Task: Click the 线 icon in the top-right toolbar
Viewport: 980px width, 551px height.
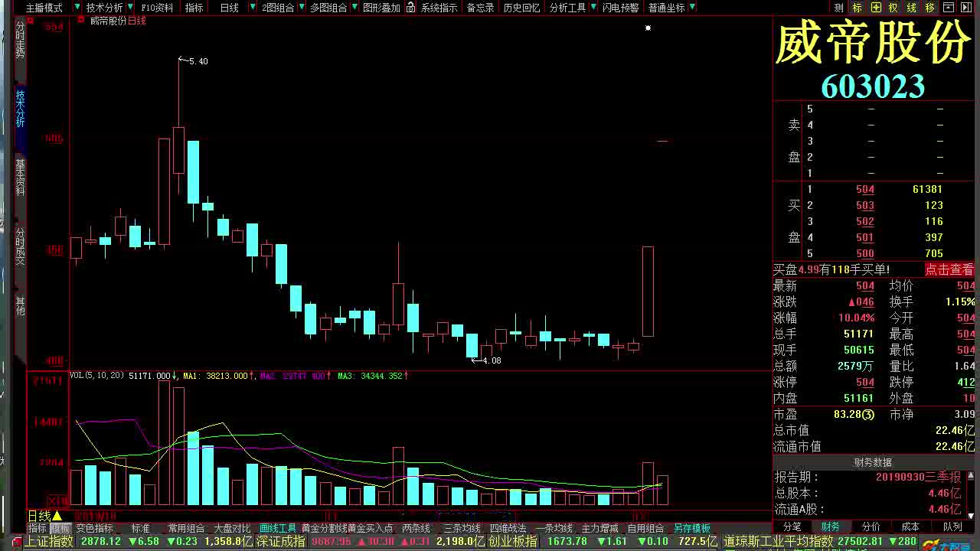Action: tap(911, 7)
